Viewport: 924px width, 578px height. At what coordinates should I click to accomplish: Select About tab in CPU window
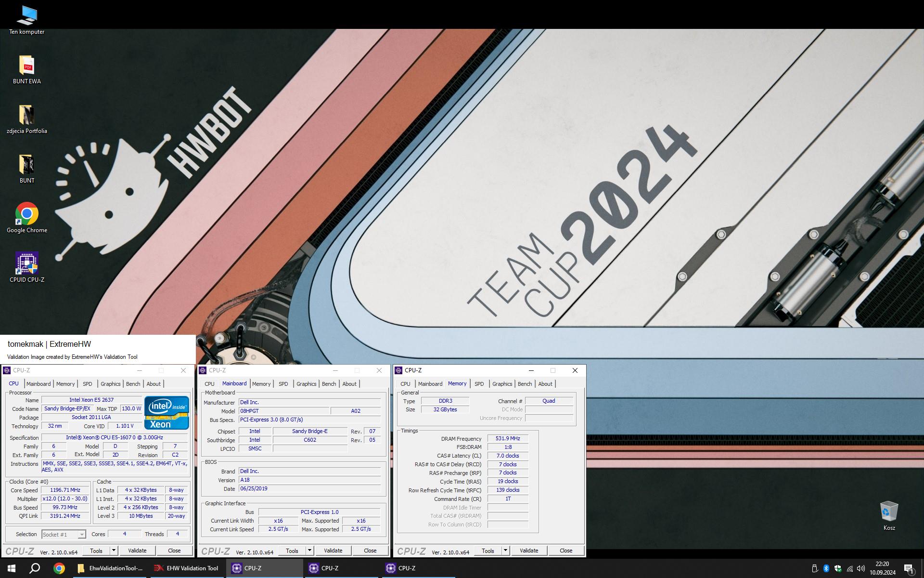click(154, 384)
